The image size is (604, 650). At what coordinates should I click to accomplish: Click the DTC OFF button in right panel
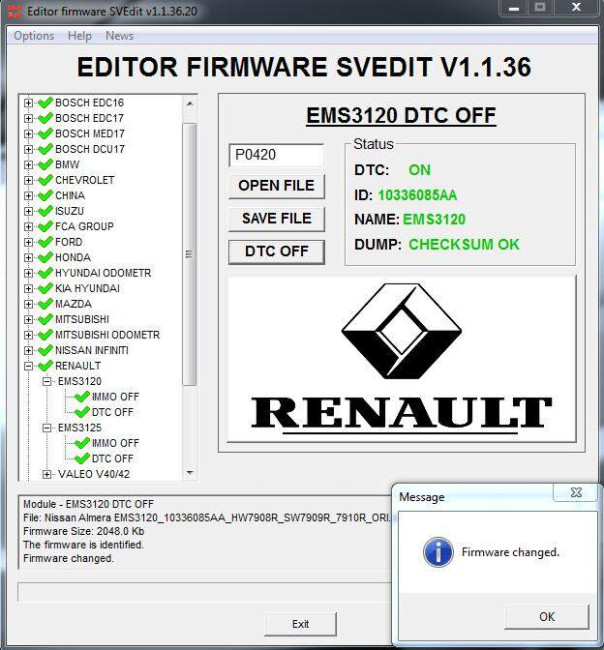[x=277, y=252]
